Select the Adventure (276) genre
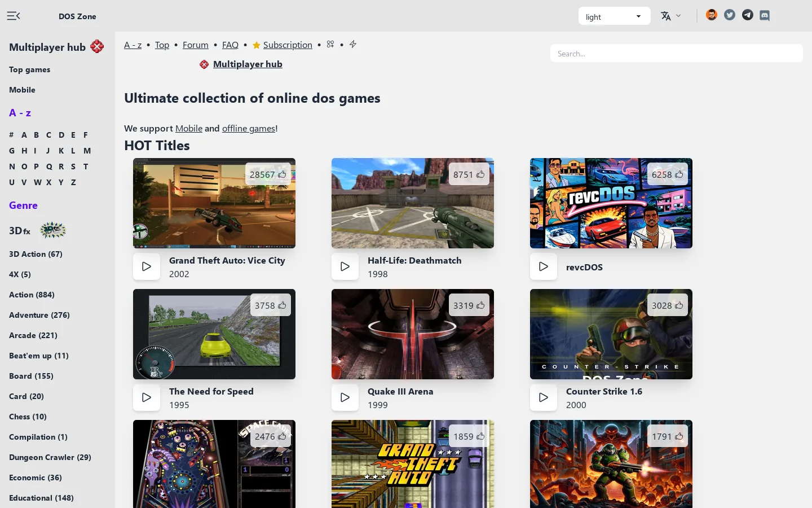 (x=39, y=315)
